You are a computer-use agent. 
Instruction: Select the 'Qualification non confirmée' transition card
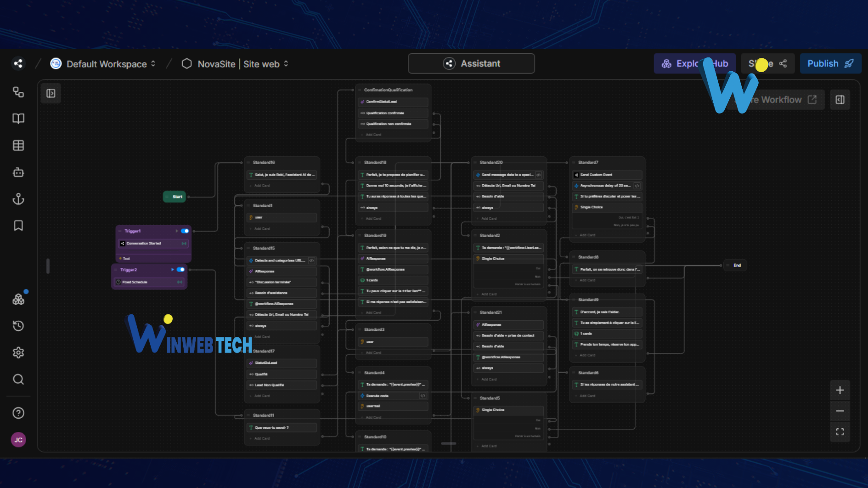pos(393,124)
